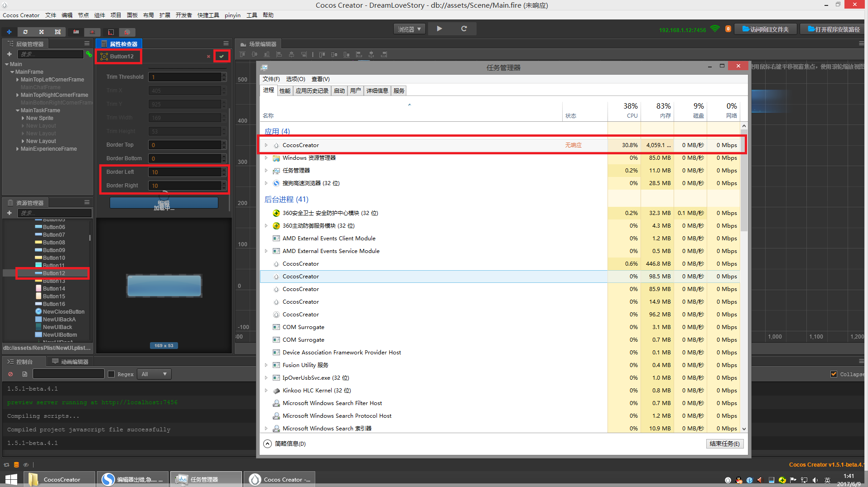Switch to the 动画编辑器 tab

point(71,362)
